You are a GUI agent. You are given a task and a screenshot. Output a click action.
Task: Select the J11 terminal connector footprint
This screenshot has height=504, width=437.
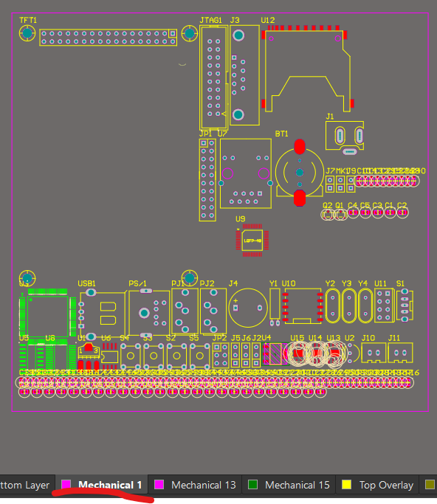point(400,353)
